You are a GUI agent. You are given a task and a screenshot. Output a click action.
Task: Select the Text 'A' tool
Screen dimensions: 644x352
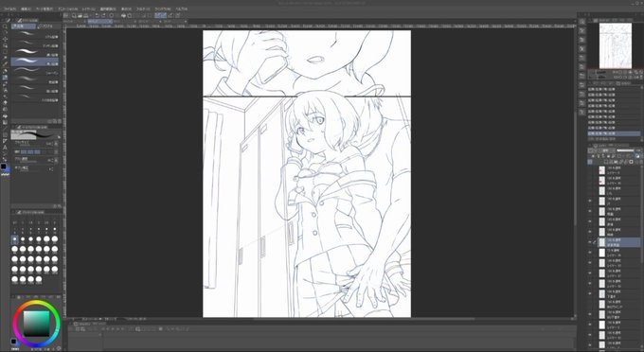tap(5, 148)
